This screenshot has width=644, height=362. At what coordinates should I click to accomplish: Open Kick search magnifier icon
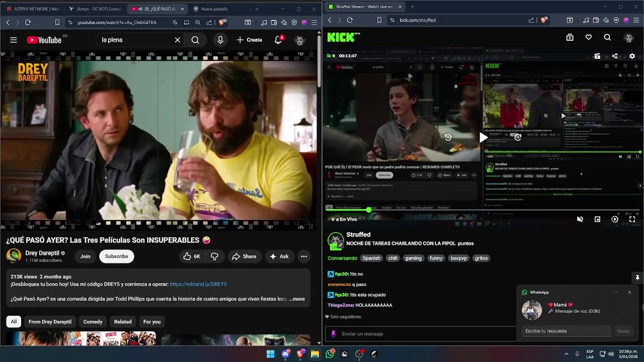pyautogui.click(x=607, y=37)
